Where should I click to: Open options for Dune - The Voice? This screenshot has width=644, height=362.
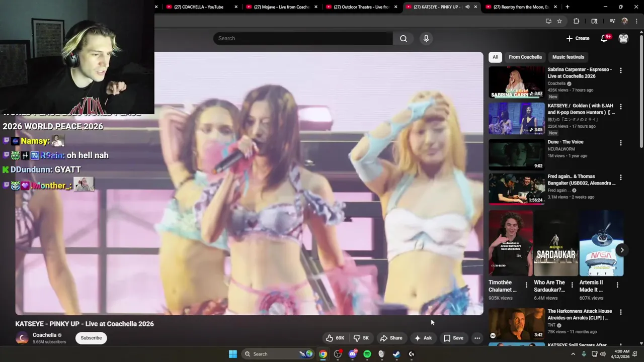(620, 143)
